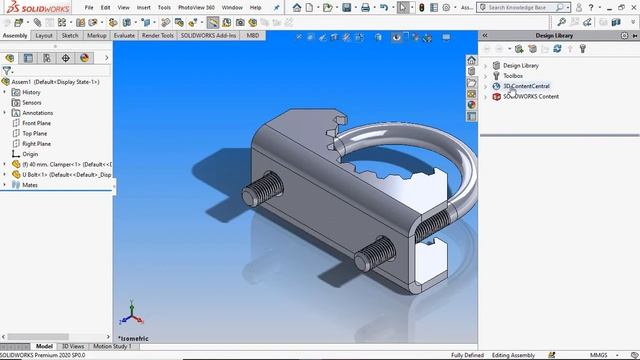Print using the printer icon

tap(365, 7)
